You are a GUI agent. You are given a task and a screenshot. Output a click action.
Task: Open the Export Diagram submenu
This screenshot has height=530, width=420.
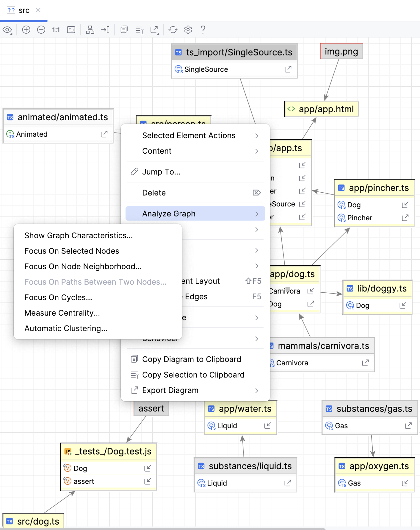[x=195, y=390]
